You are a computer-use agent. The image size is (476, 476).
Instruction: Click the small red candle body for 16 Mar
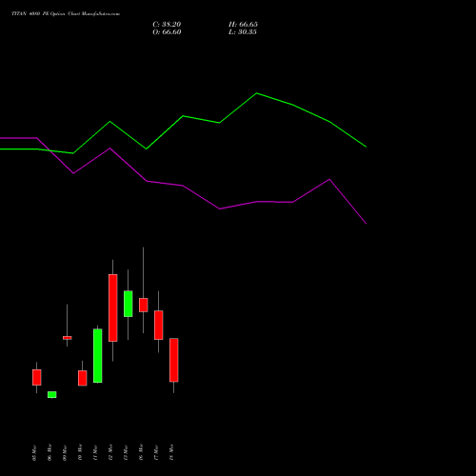click(x=144, y=305)
